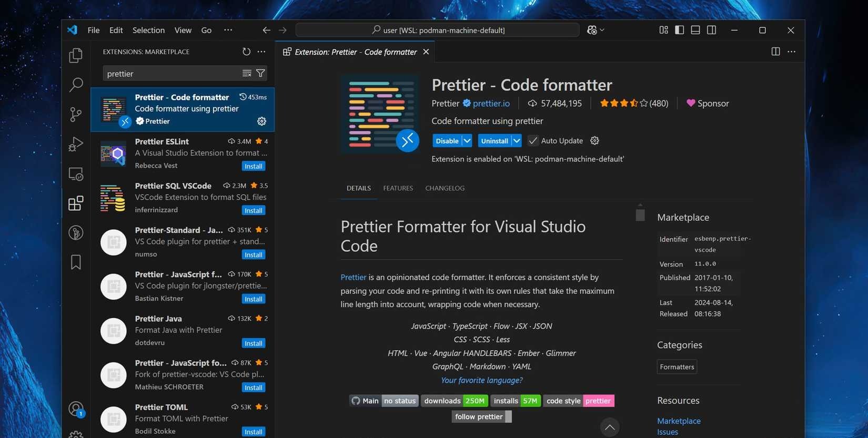Image resolution: width=868 pixels, height=438 pixels.
Task: Click the command center search bar
Action: point(437,30)
